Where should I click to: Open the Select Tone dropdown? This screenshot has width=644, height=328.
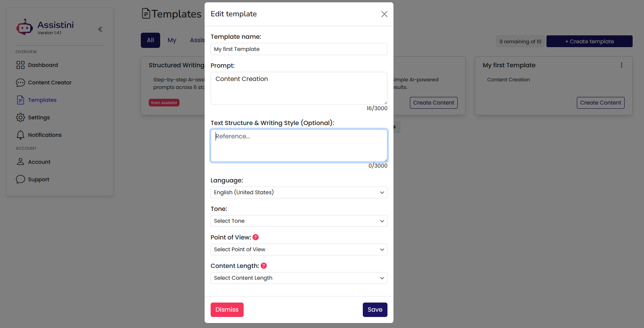tap(299, 221)
